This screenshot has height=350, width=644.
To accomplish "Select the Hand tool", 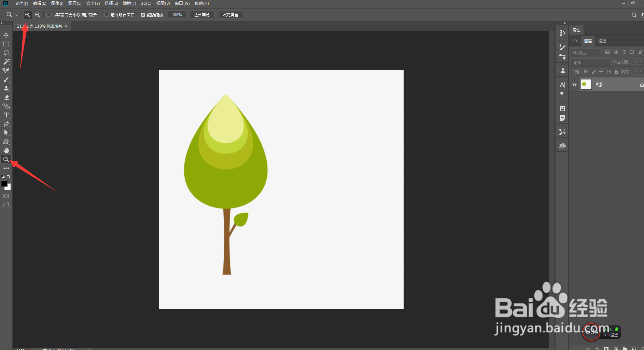I will pyautogui.click(x=6, y=150).
